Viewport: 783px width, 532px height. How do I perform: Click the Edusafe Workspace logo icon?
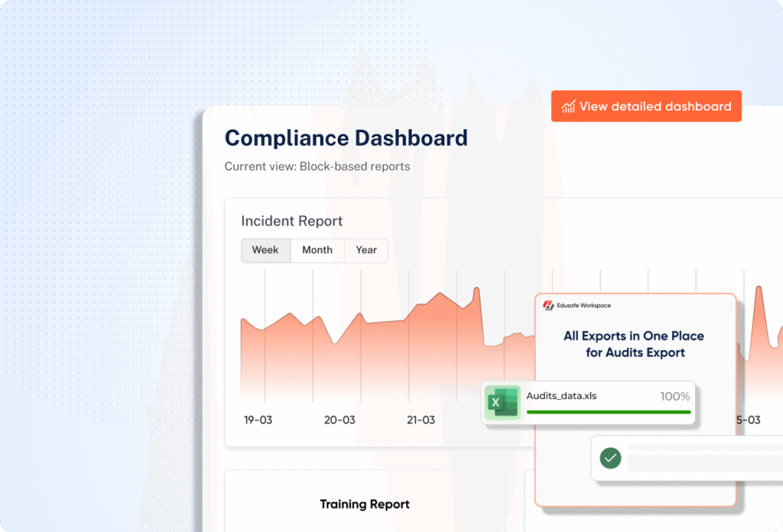pyautogui.click(x=547, y=306)
